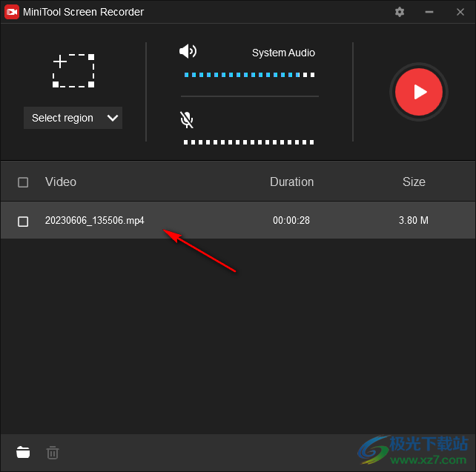
Task: Open settings via the gear icon
Action: click(400, 12)
